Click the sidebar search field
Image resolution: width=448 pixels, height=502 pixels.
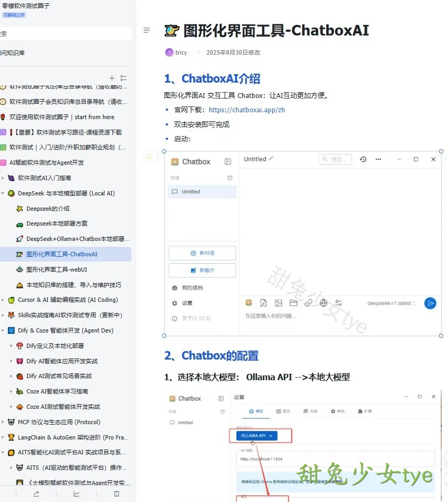pyautogui.click(x=66, y=33)
